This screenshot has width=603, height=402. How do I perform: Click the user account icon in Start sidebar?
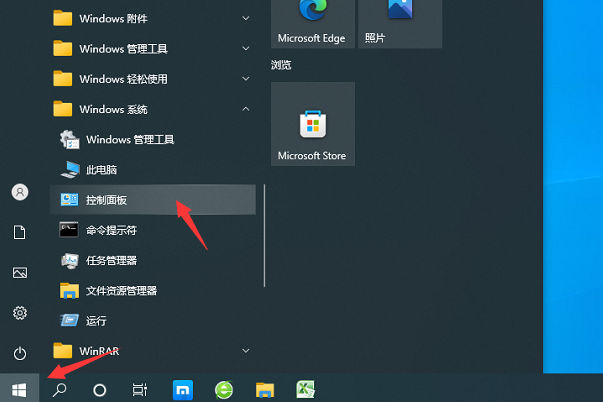tap(20, 192)
